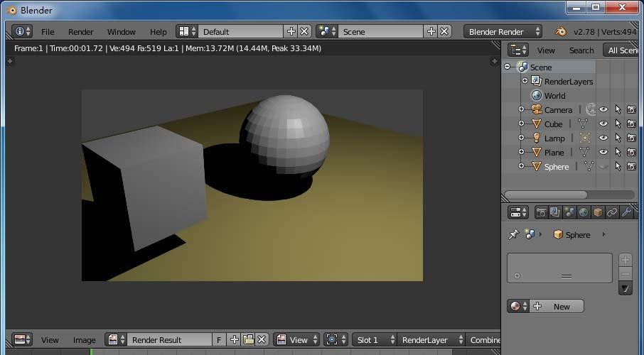
Task: Open the Slot 1 dropdown
Action: pyautogui.click(x=375, y=340)
